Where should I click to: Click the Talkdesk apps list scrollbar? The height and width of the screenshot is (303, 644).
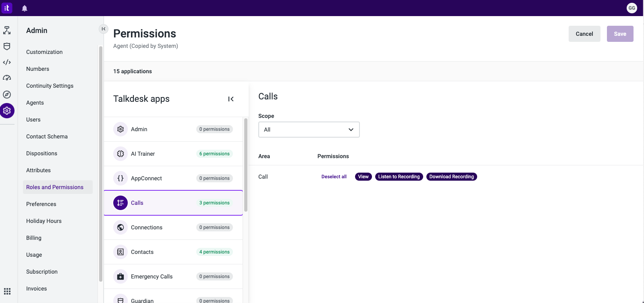click(x=245, y=165)
